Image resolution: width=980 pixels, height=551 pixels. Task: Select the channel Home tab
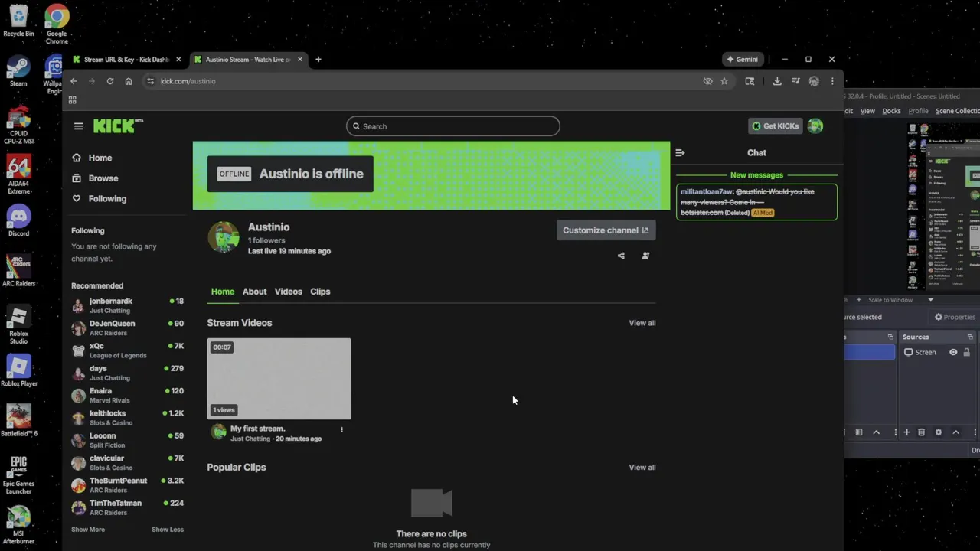click(223, 292)
